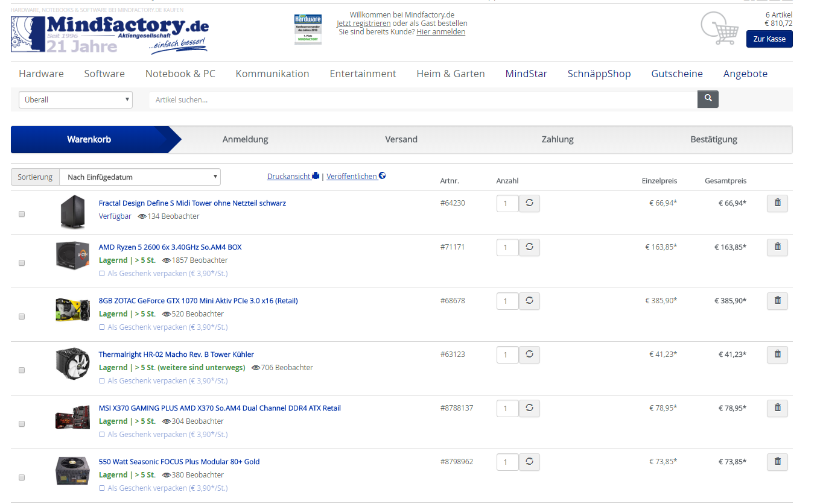Open Thermalright HR-02 Macho product link
Screen dimensions: 820x504
[x=176, y=354]
